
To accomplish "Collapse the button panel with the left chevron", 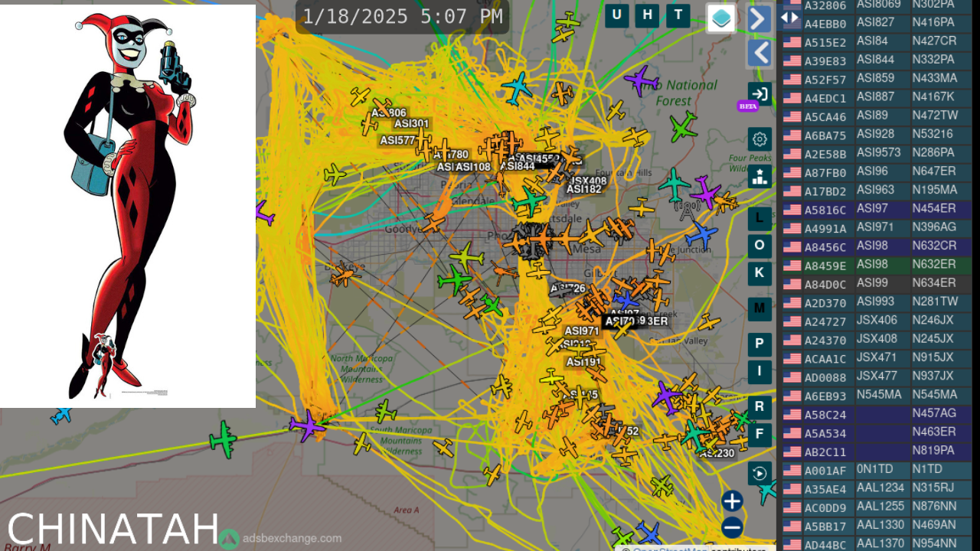I will (x=759, y=54).
